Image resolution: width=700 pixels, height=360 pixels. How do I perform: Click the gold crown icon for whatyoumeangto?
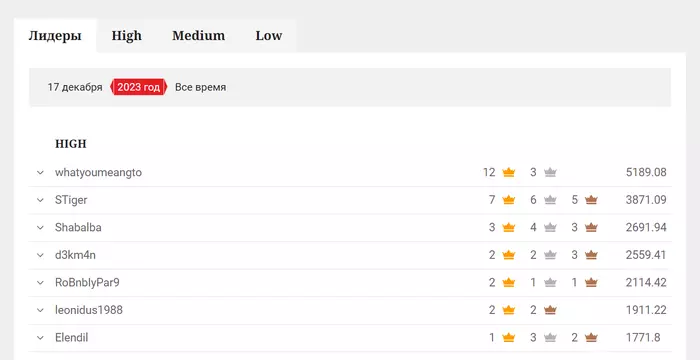508,172
